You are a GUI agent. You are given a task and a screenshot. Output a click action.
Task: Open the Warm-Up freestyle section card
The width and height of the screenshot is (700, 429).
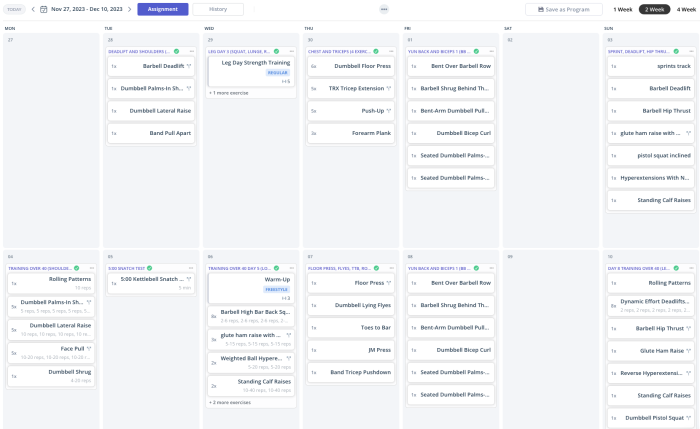point(251,288)
